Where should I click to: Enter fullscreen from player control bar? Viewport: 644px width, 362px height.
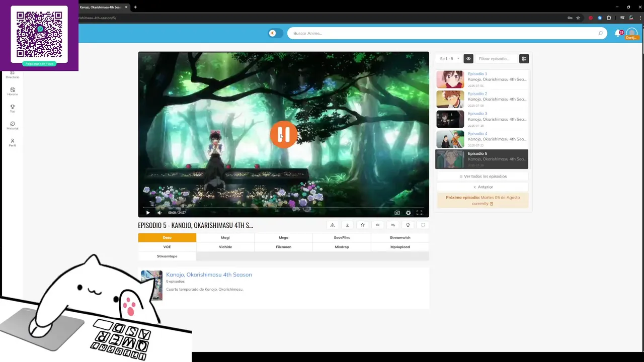point(419,213)
